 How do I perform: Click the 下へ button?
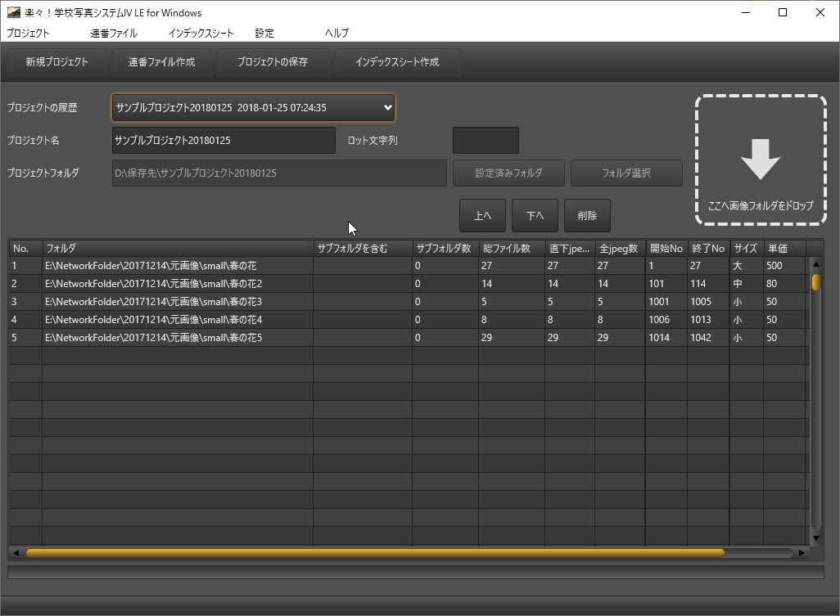pos(535,216)
